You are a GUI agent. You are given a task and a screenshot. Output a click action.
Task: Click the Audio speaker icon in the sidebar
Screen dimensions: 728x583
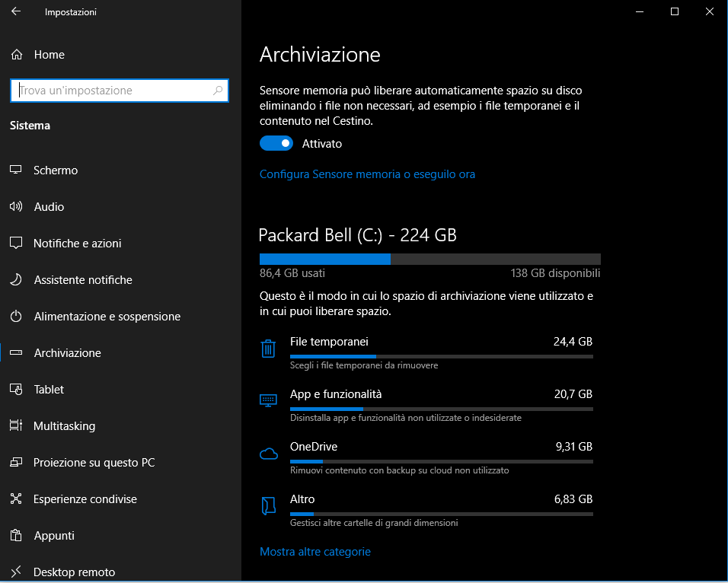[x=16, y=207]
